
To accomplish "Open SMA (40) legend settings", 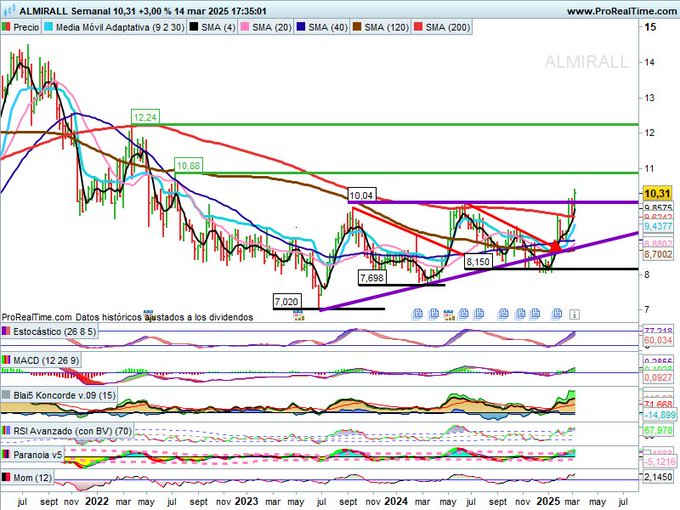I will 322,27.
